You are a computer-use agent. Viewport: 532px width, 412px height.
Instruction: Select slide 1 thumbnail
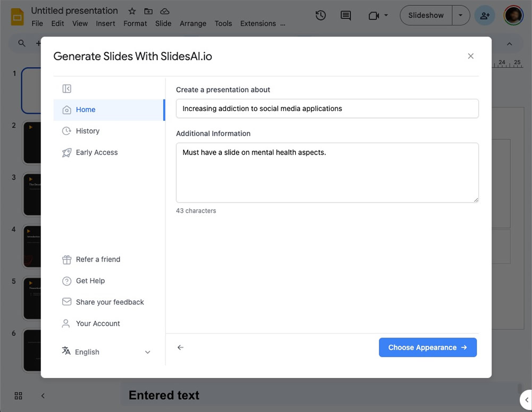[31, 90]
